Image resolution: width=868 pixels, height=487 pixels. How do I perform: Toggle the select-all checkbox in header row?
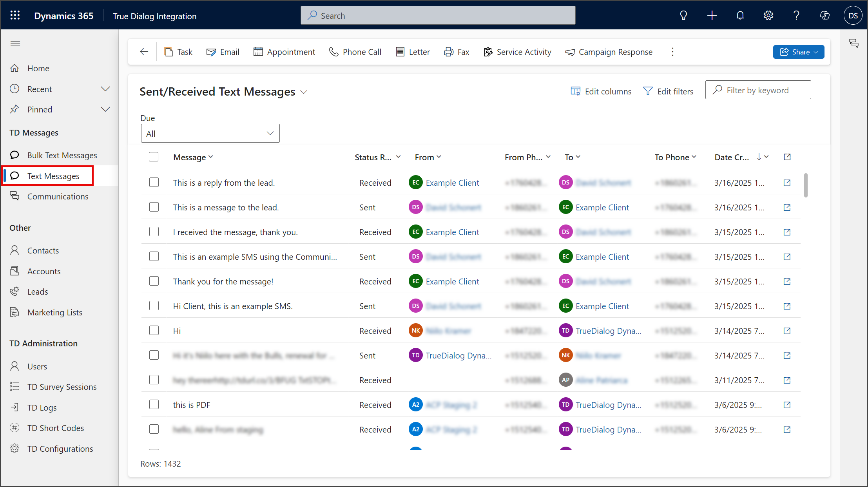[154, 157]
